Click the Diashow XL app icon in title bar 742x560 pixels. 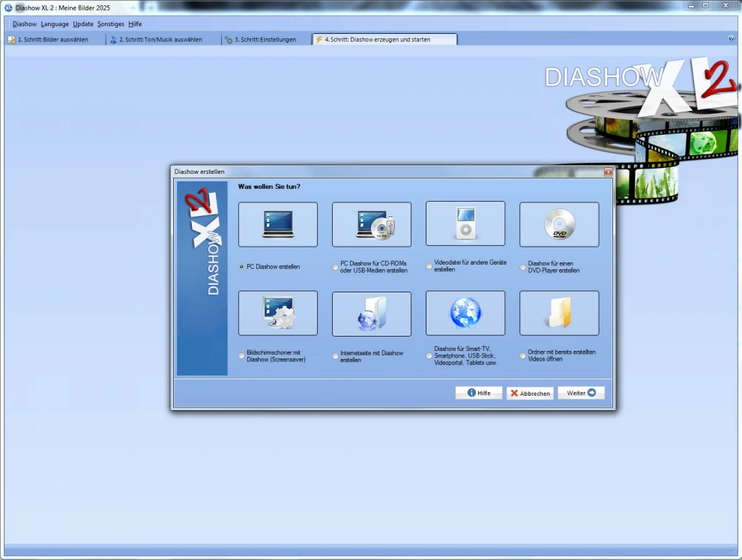8,7
